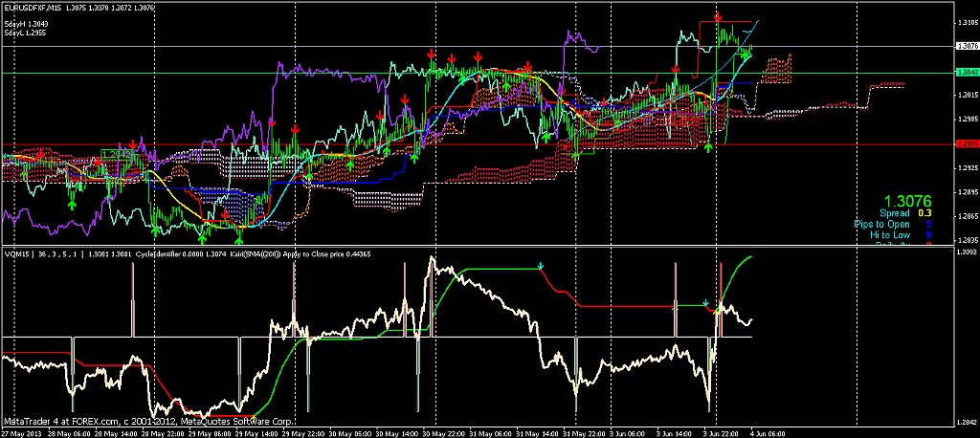The image size is (980, 438).
Task: Click the 1.2842 indicator scale label
Action: pos(968,422)
